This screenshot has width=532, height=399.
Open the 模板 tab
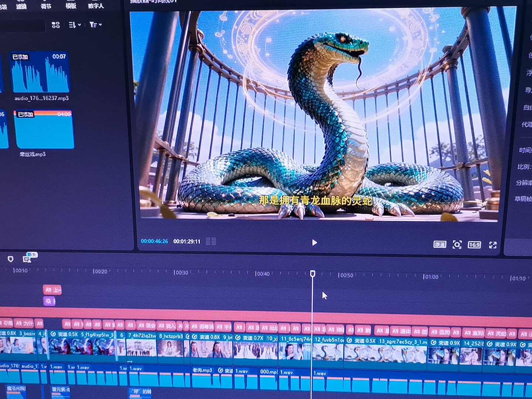coord(71,6)
